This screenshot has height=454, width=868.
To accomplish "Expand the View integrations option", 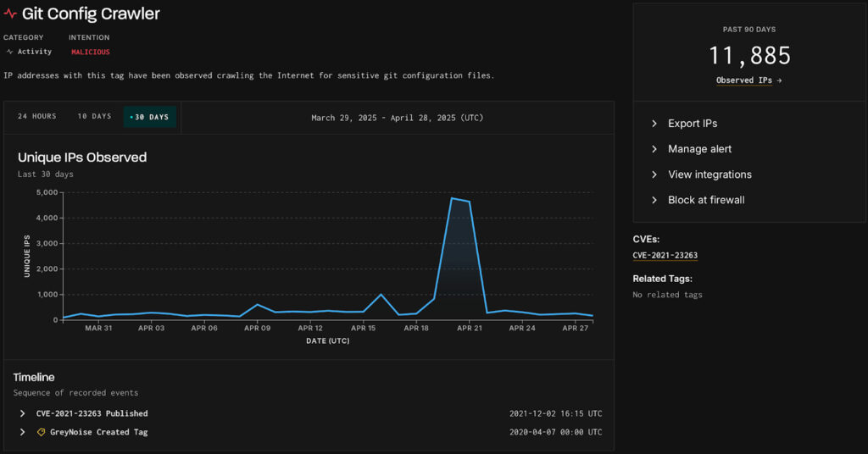I will (709, 174).
